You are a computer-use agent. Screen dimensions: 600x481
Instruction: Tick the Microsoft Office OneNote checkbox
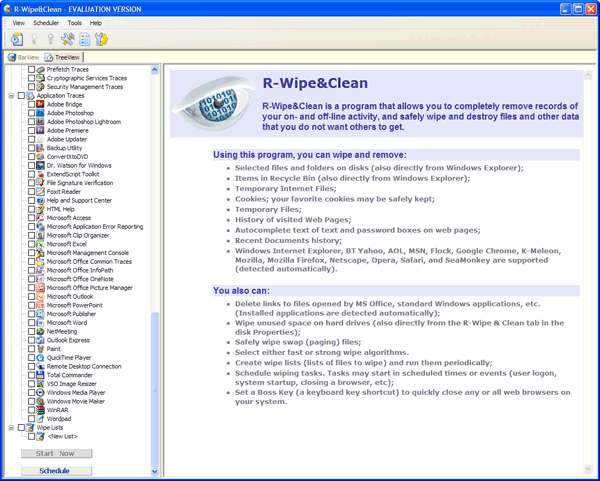click(31, 279)
